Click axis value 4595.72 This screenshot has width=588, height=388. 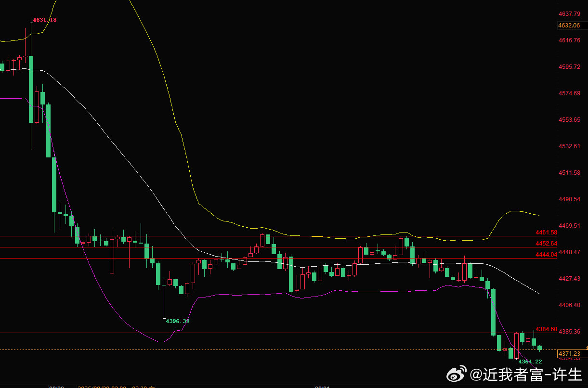point(569,67)
